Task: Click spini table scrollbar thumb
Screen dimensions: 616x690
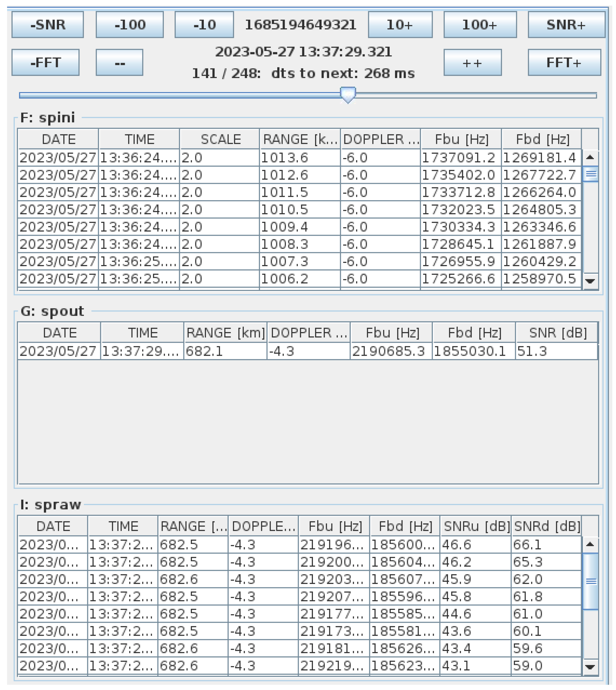Action: tap(590, 174)
